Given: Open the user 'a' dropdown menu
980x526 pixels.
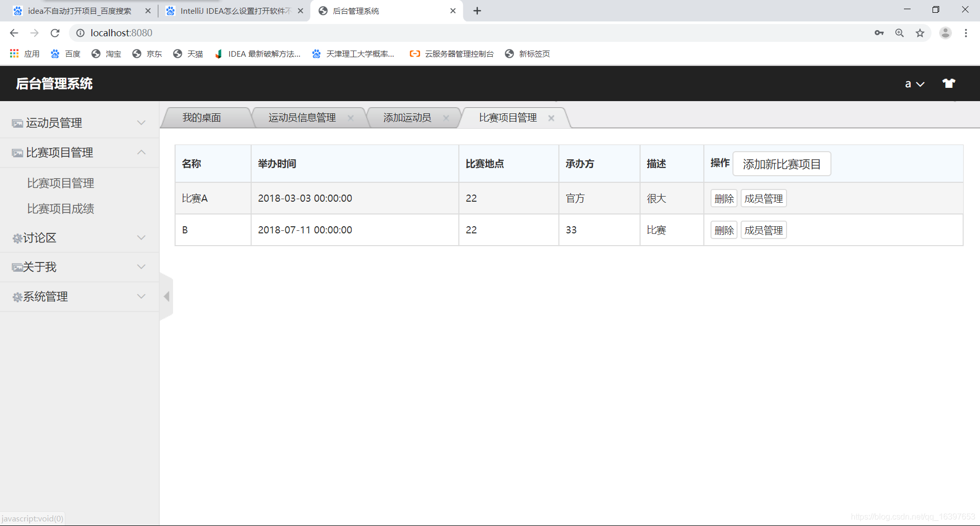Looking at the screenshot, I should [x=914, y=84].
